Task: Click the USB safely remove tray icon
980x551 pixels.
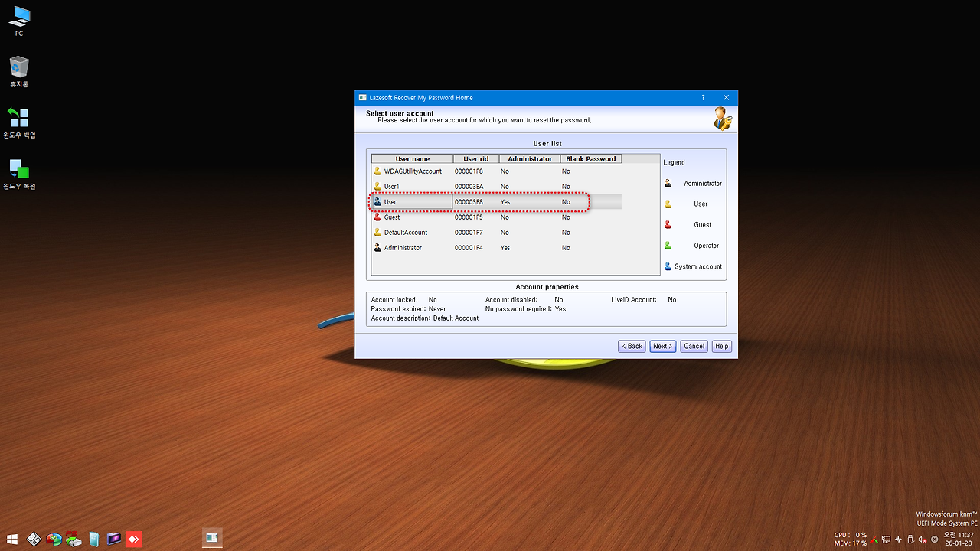Action: click(x=910, y=540)
